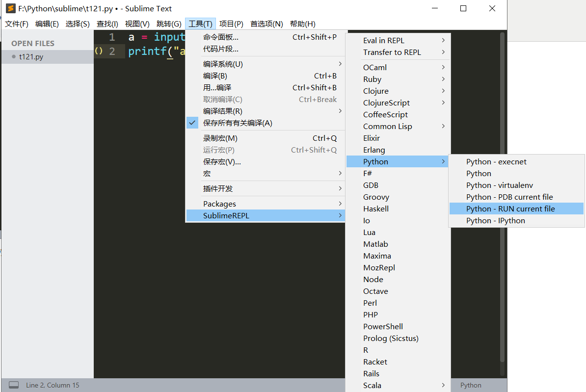Select PowerShell REPL entry

[398, 326]
